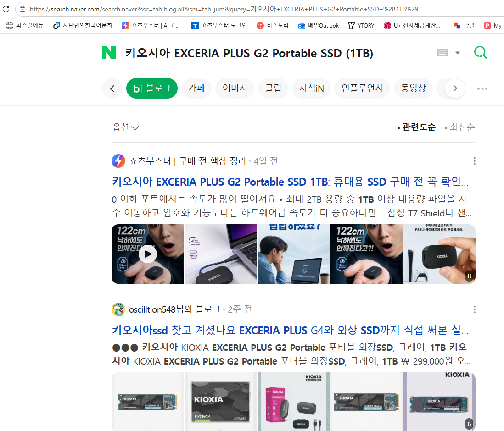Open the 파스칼에듀 bookmark
The image size is (504, 431).
click(25, 25)
